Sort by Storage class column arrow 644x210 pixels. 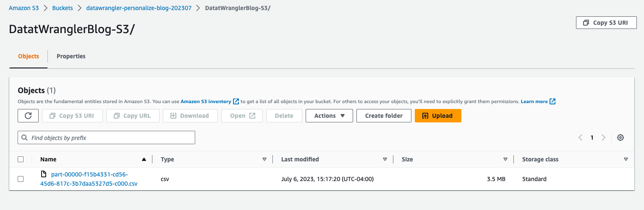(626, 159)
